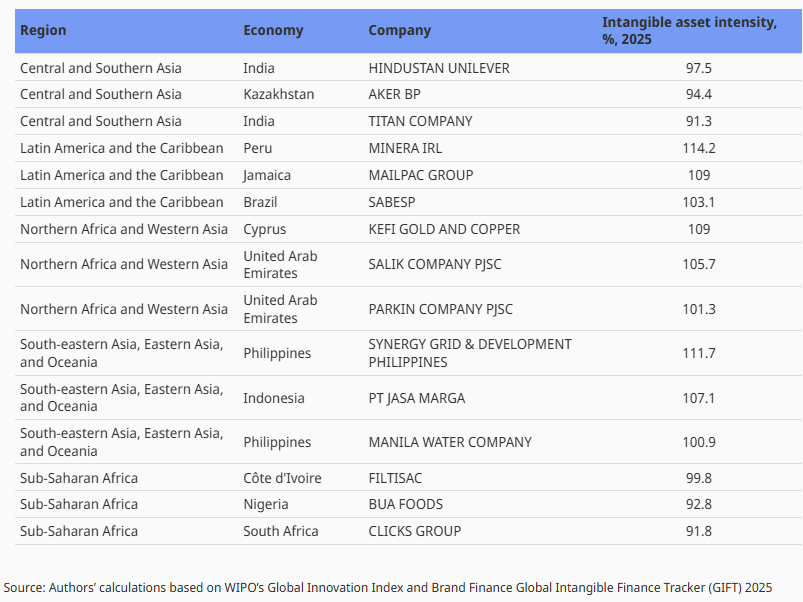803x602 pixels.
Task: Click India in the HINDUSTAN UNILEVER row
Action: tap(259, 68)
